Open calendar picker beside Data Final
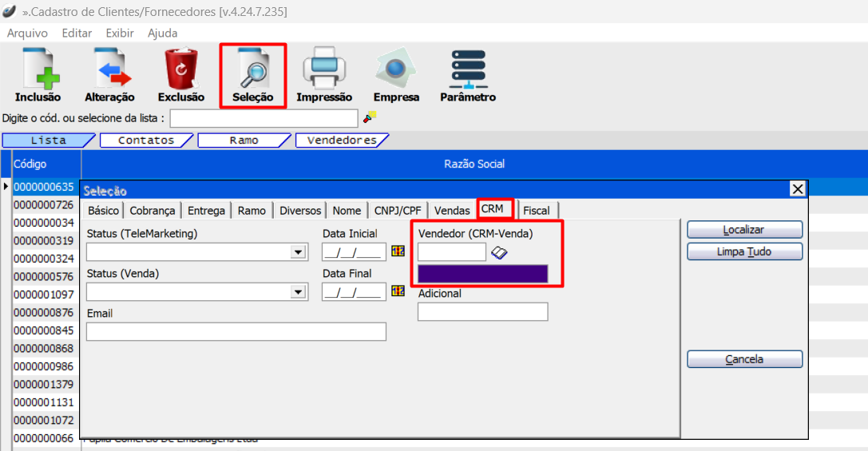The image size is (868, 451). [398, 291]
